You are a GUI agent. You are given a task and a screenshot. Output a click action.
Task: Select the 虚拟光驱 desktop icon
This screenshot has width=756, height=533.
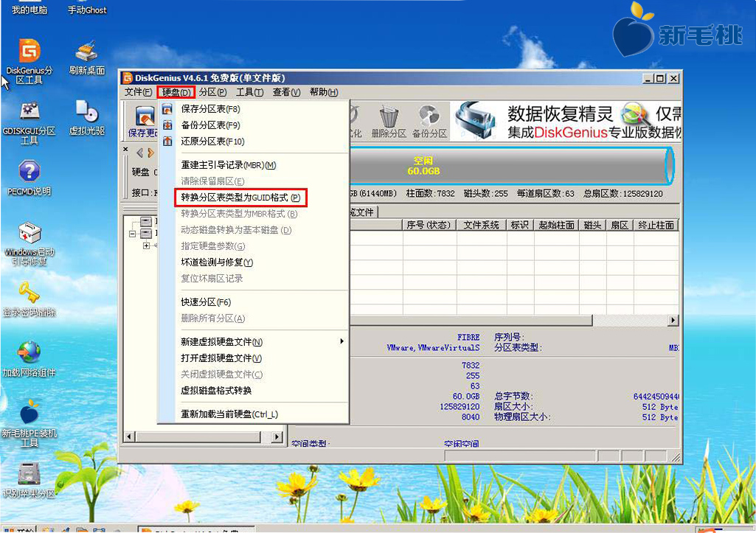pyautogui.click(x=87, y=118)
